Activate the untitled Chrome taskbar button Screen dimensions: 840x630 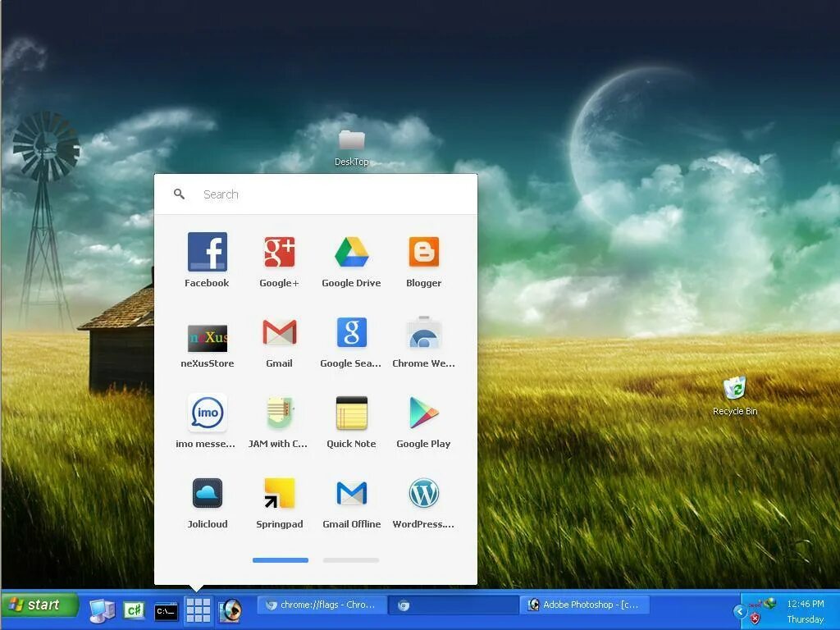(452, 605)
